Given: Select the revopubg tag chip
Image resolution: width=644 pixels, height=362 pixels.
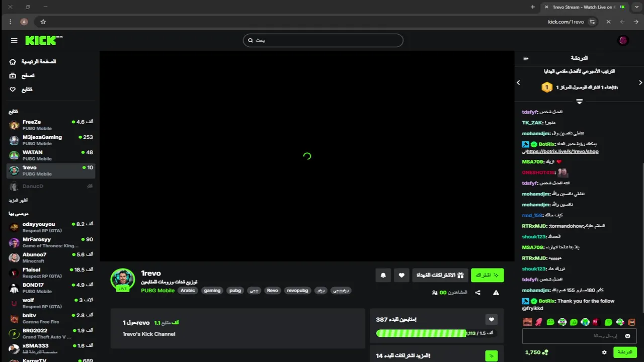Looking at the screenshot, I should click(x=297, y=290).
